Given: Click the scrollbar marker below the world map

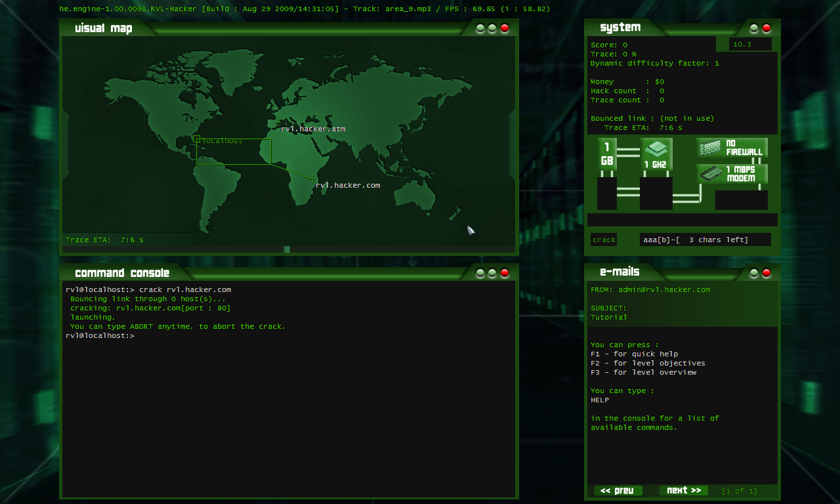Looking at the screenshot, I should (x=287, y=249).
